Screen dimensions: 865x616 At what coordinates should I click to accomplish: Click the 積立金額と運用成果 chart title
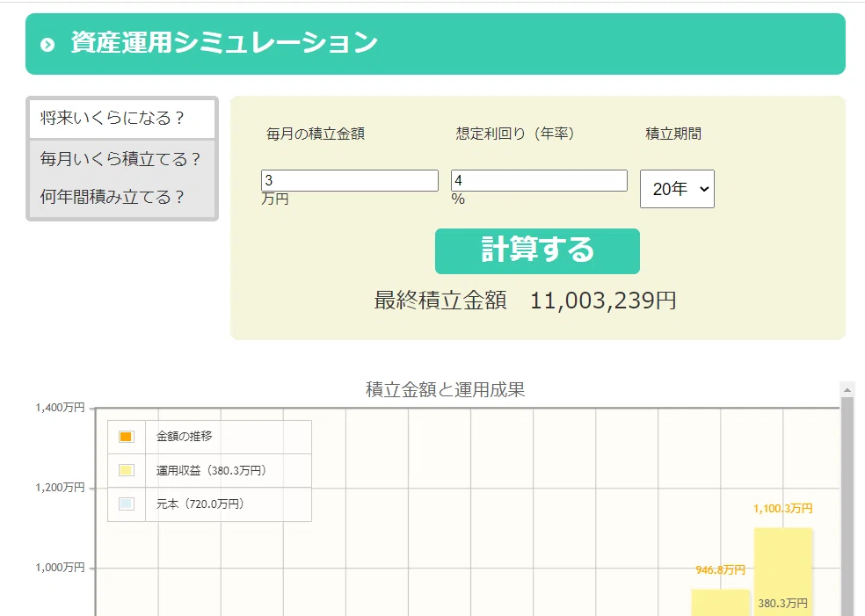(x=445, y=390)
